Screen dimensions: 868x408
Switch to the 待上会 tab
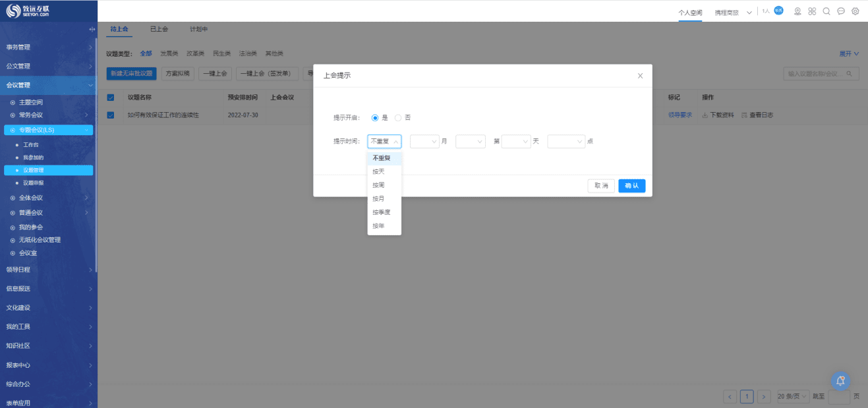[x=119, y=29]
